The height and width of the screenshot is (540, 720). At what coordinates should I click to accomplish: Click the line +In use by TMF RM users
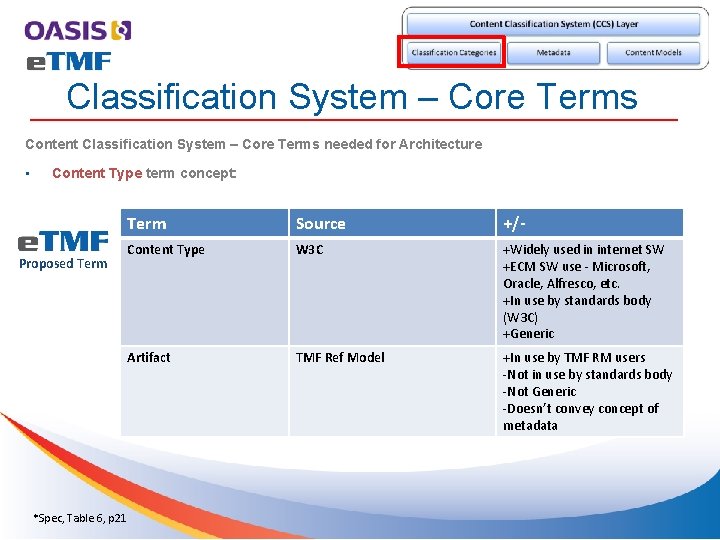[x=574, y=358]
